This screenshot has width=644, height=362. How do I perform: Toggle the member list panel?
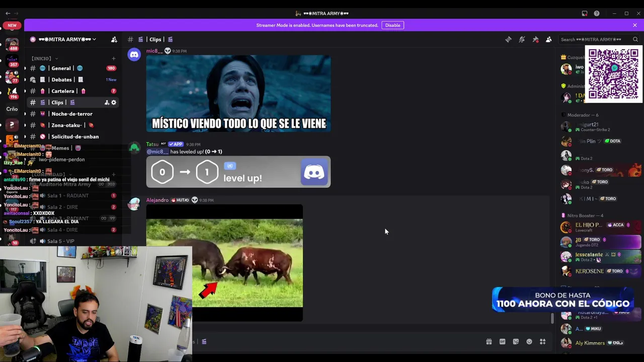click(549, 39)
